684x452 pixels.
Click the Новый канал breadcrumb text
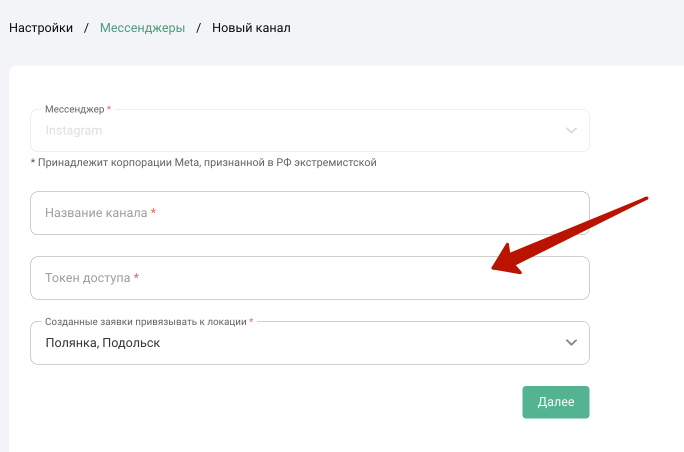click(x=251, y=28)
